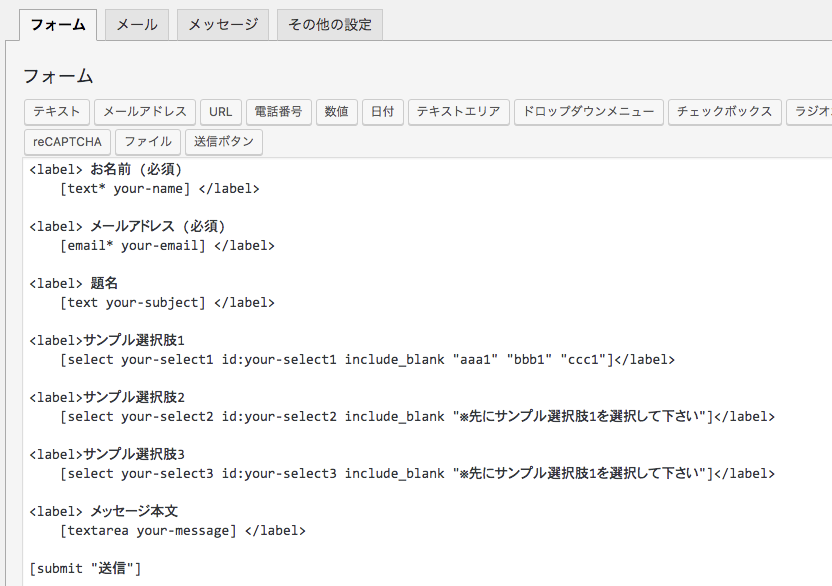This screenshot has height=586, width=832.
Task: Open the その他の設定 tab
Action: pos(330,25)
